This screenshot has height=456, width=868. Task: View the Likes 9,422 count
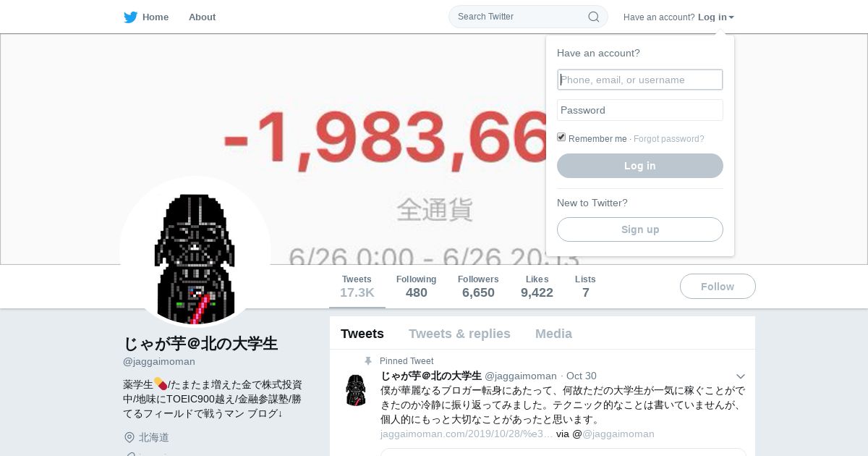(537, 287)
